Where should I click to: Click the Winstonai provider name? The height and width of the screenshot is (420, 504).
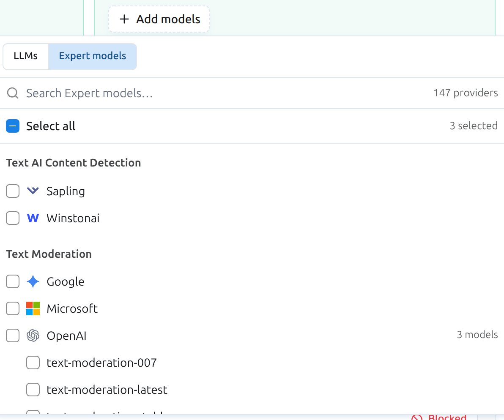click(73, 218)
